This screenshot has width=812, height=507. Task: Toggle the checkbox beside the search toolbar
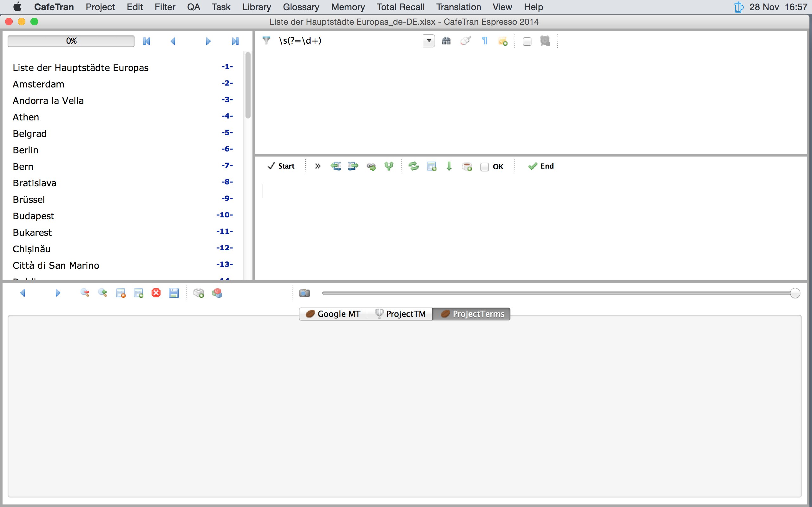[x=527, y=41]
